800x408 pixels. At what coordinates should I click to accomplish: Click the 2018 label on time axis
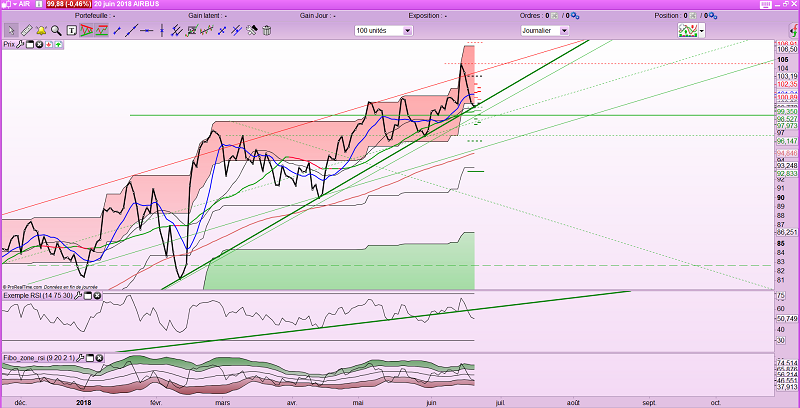click(x=84, y=402)
